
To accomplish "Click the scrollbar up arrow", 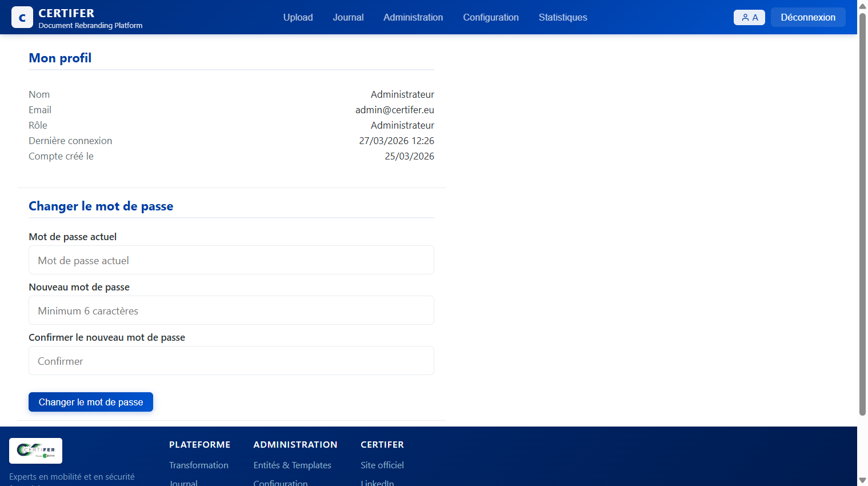I will pyautogui.click(x=862, y=6).
